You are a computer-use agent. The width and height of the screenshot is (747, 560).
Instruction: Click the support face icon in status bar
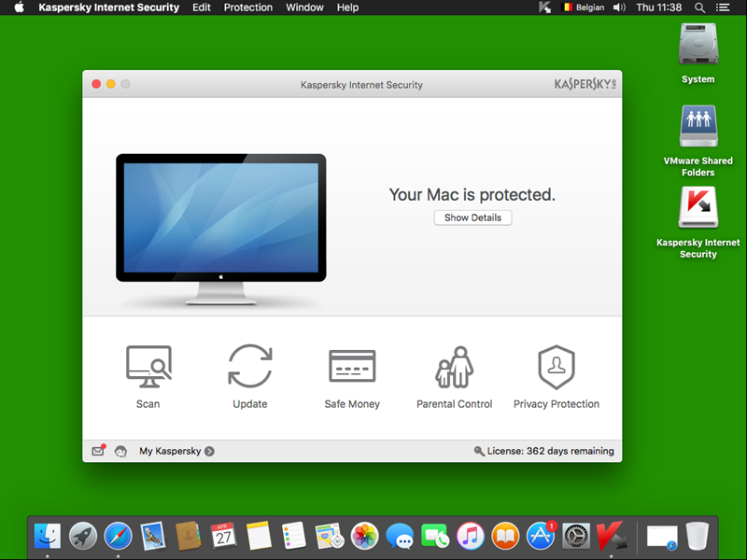(x=121, y=452)
